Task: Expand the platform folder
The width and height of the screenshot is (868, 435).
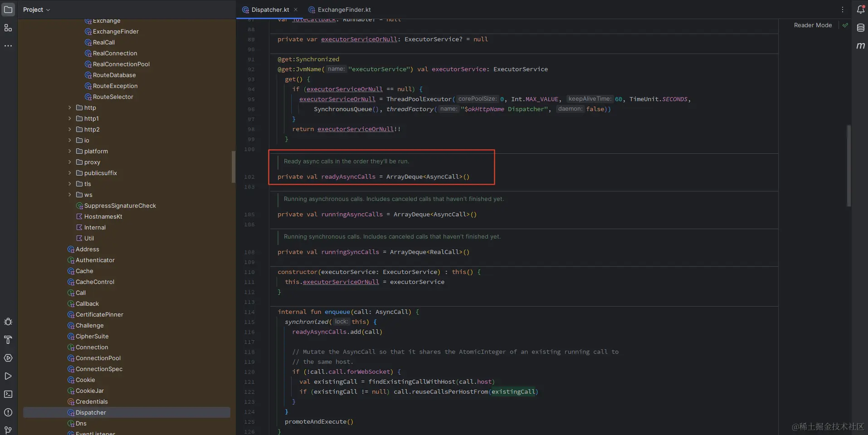Action: pos(69,151)
